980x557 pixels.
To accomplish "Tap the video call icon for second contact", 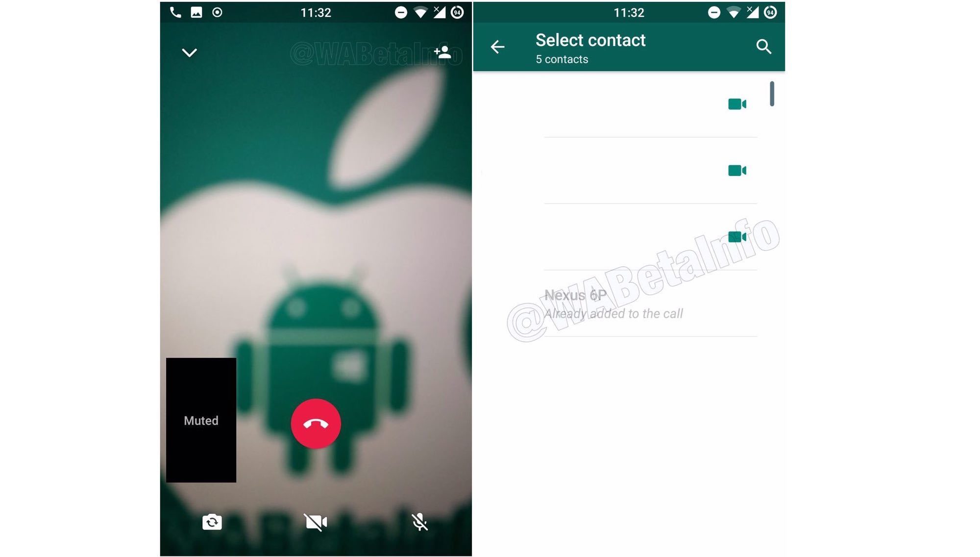I will click(x=737, y=171).
